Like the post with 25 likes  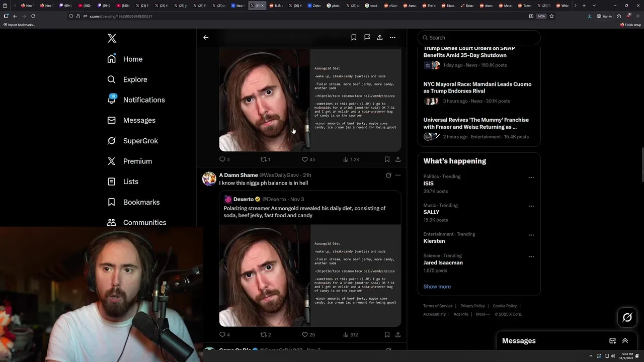[x=308, y=334]
